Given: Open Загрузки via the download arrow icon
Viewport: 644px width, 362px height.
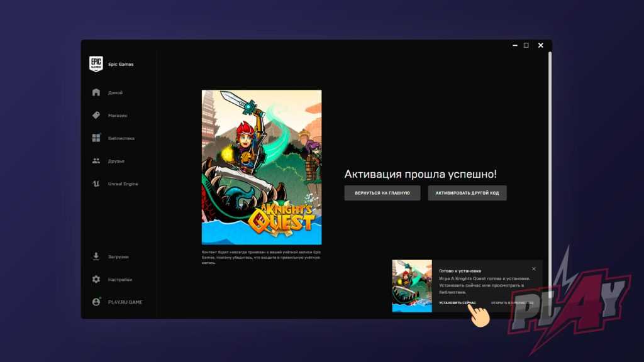Looking at the screenshot, I should 96,256.
